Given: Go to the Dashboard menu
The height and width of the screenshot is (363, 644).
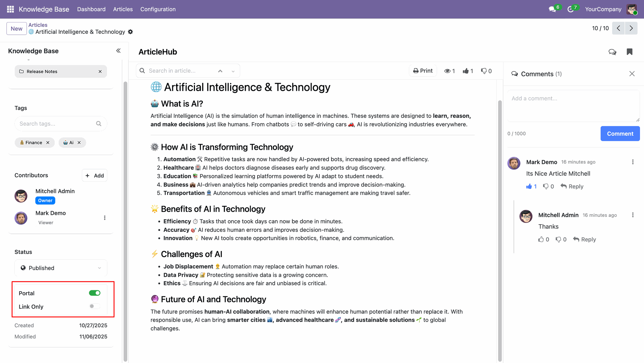Looking at the screenshot, I should coord(91,9).
